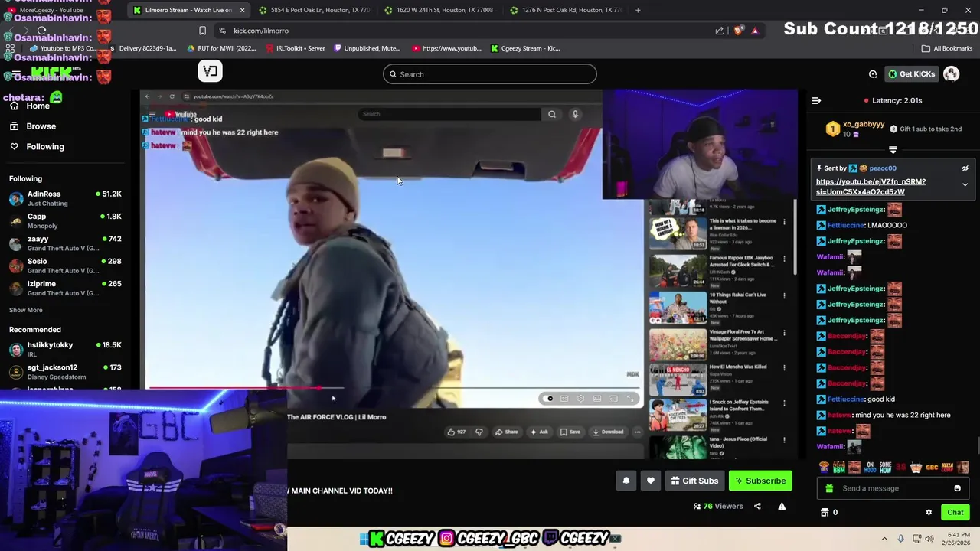Open sgt_jackson12 recommended channel
The image size is (980, 551).
[x=65, y=372]
